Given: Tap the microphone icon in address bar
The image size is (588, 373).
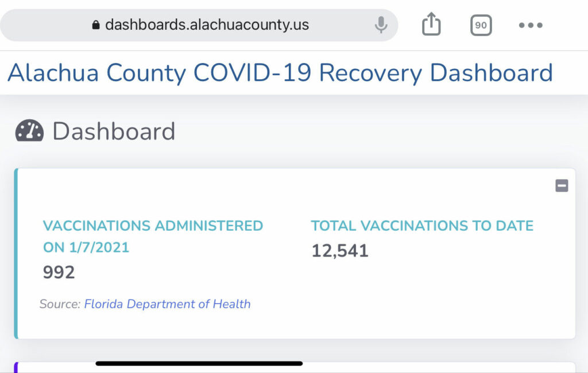Looking at the screenshot, I should (x=381, y=25).
